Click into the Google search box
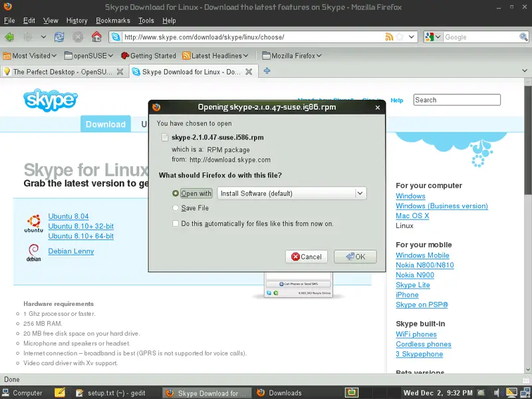This screenshot has height=399, width=532. click(481, 37)
